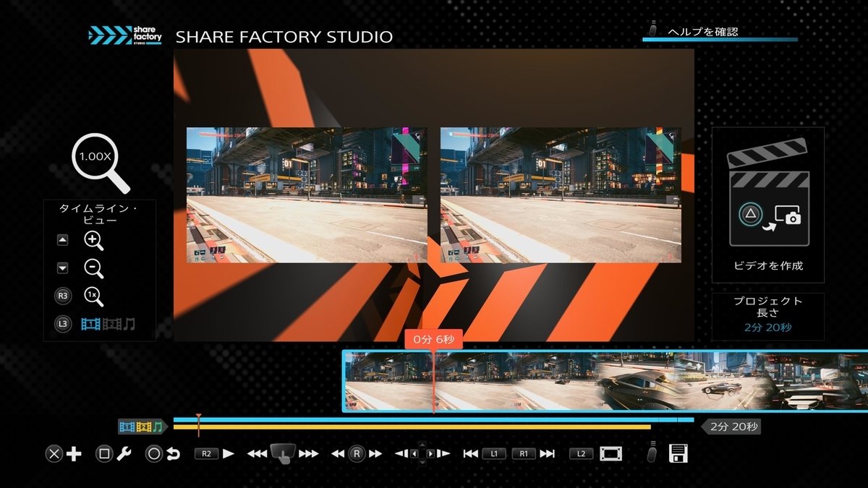Click the double rewind arrows left of R
The height and width of the screenshot is (488, 868).
click(x=338, y=454)
